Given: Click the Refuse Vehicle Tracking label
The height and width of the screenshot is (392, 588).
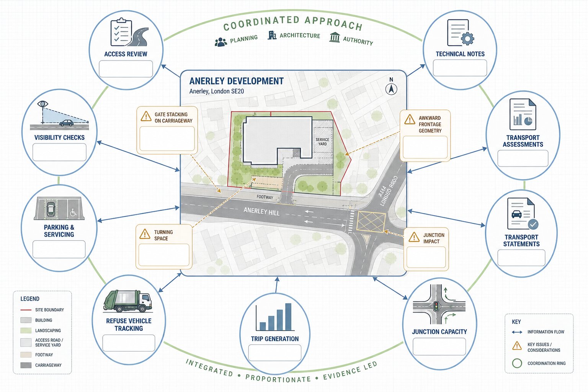Looking at the screenshot, I should coord(129,325).
